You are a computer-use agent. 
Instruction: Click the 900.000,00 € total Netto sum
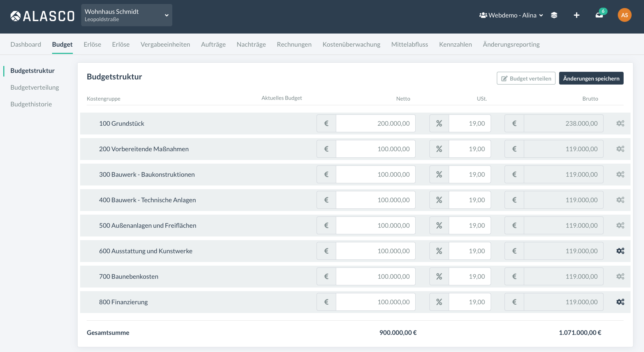398,333
